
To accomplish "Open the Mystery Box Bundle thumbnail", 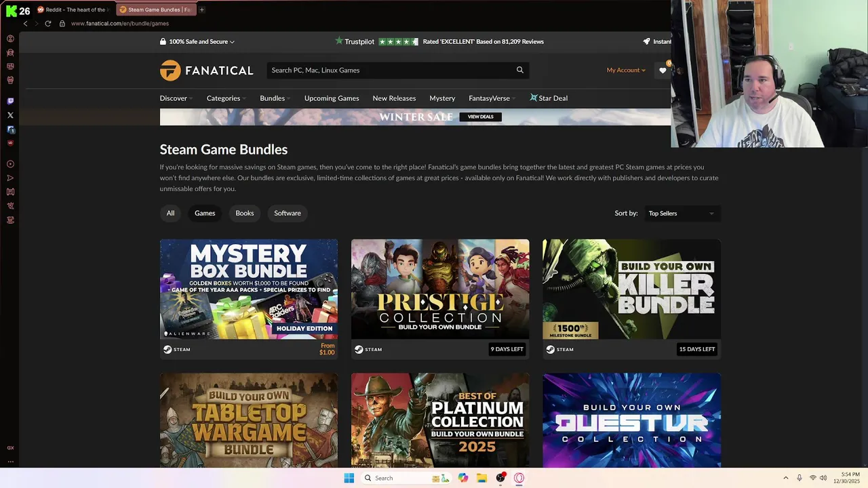I will point(249,289).
